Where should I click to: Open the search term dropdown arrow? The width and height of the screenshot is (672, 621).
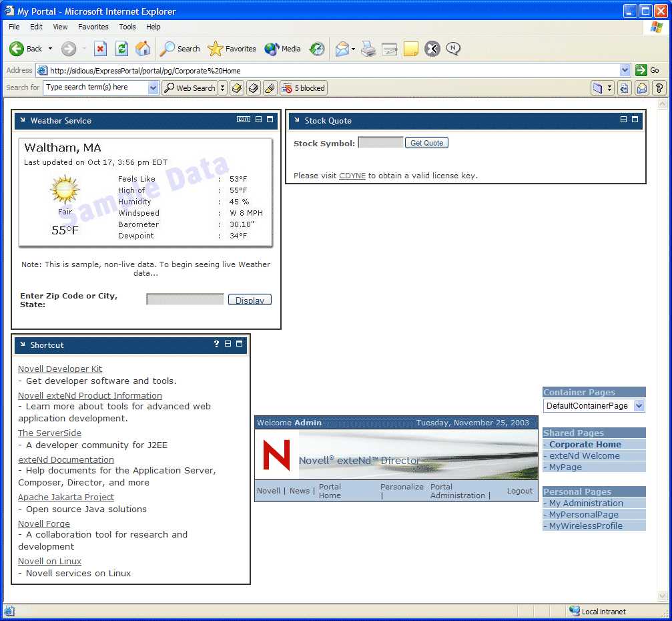(153, 88)
